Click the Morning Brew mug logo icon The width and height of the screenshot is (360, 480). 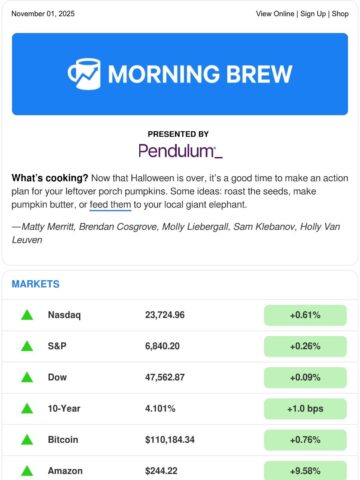coord(84,74)
